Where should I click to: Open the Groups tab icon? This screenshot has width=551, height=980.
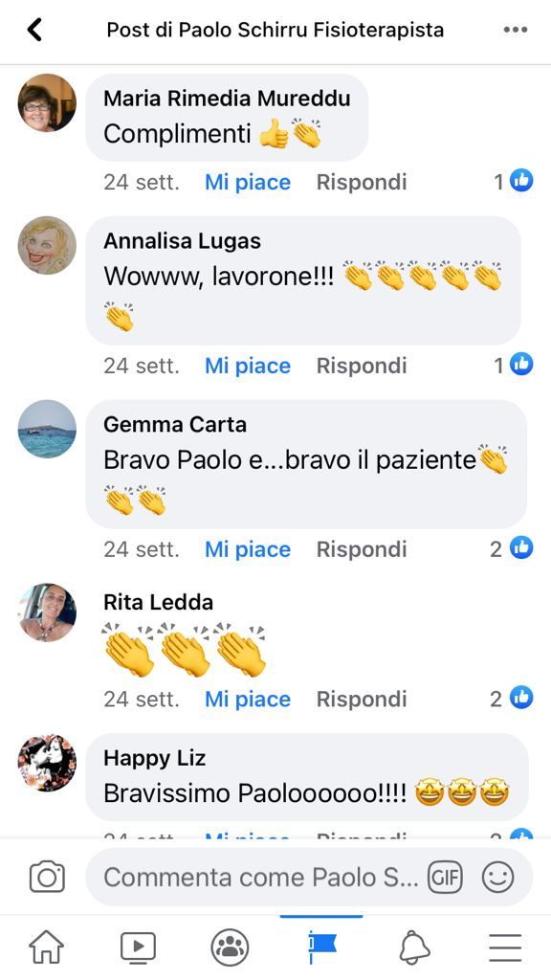(230, 947)
